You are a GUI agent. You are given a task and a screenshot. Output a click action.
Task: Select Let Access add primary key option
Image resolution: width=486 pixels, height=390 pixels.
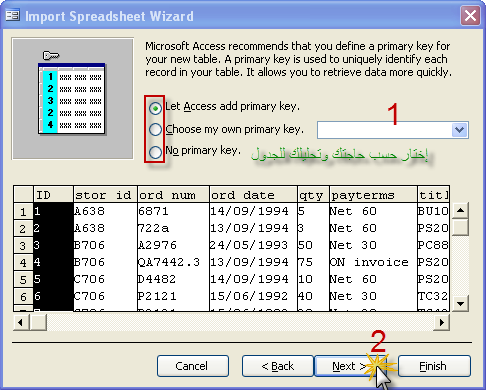pyautogui.click(x=155, y=108)
